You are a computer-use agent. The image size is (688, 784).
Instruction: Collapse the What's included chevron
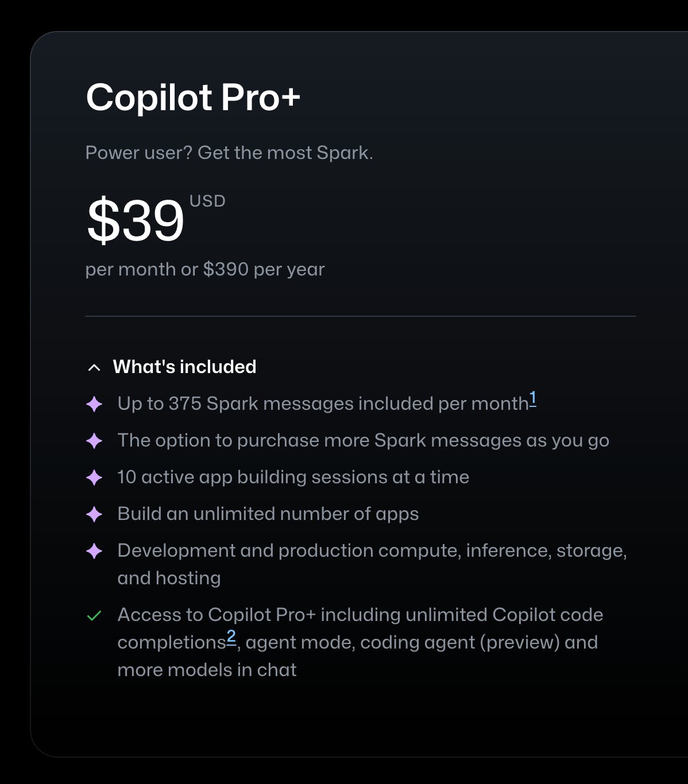[94, 368]
